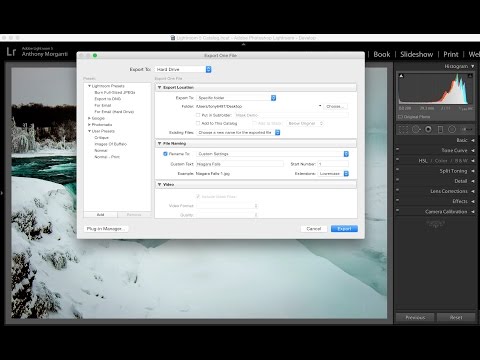Collapse the Export Location section
Screen dimensions: 480x360
coord(159,87)
